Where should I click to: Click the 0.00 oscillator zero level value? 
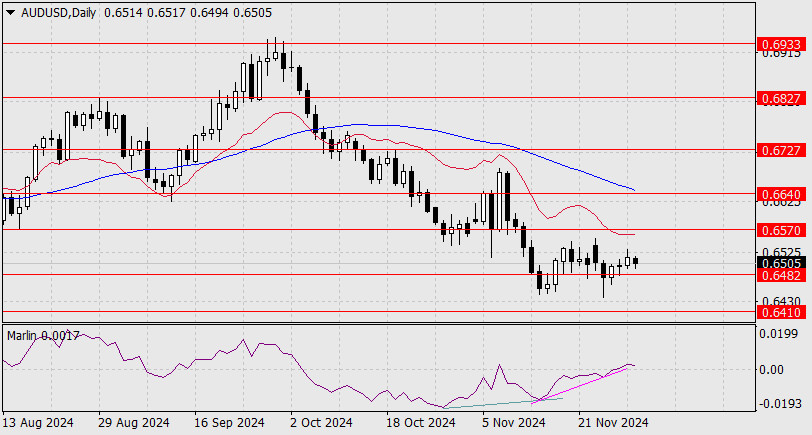pos(774,370)
